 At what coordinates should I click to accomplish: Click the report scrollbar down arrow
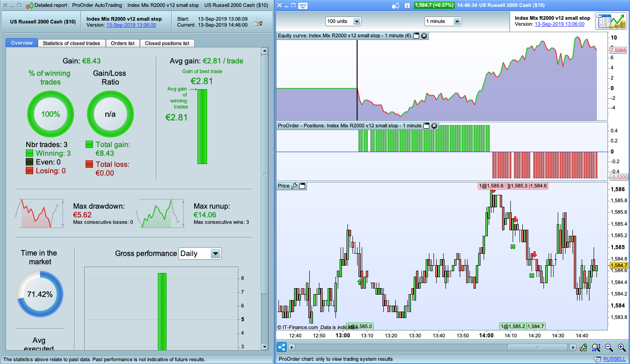pyautogui.click(x=264, y=346)
